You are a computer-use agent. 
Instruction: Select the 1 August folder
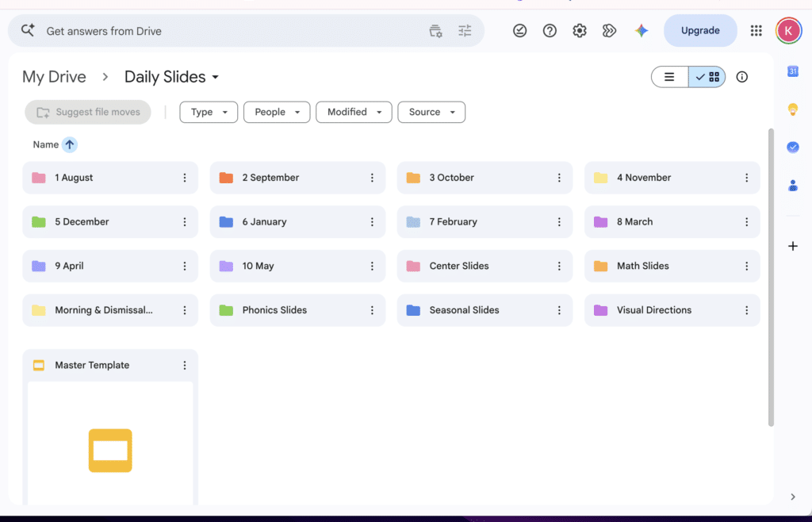point(110,178)
